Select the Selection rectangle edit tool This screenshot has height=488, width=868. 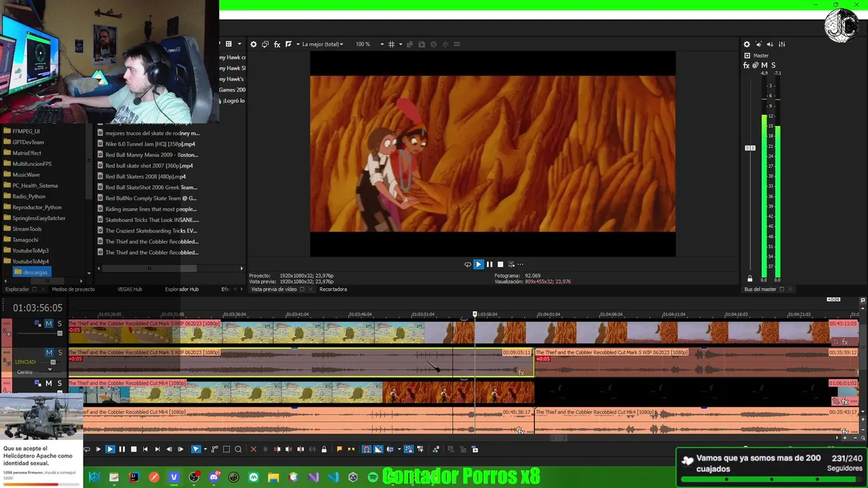tap(226, 449)
